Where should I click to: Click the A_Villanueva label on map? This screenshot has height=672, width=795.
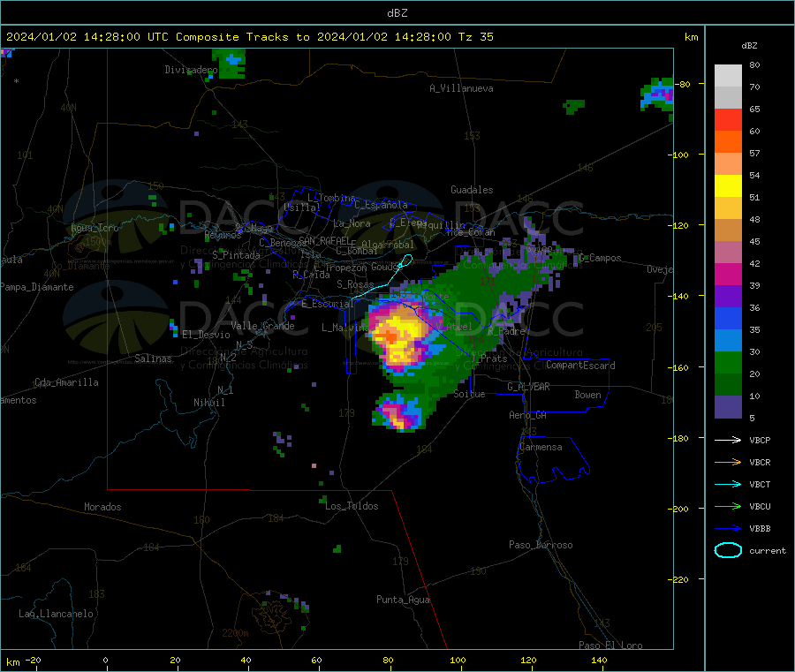click(x=461, y=88)
